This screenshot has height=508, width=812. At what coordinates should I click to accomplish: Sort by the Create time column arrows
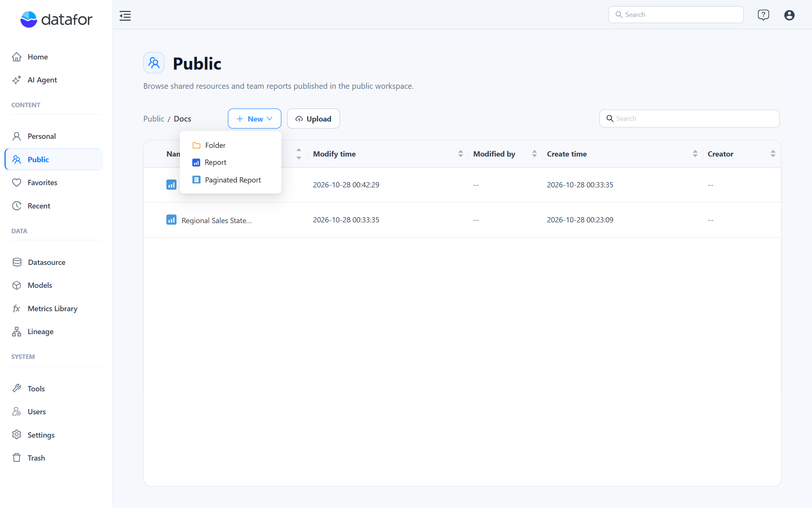tap(695, 154)
